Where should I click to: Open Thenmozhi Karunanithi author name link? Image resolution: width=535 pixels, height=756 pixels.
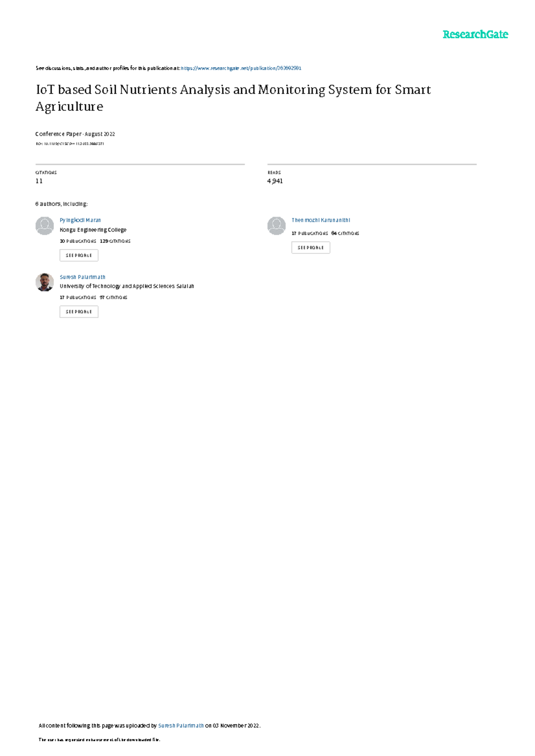click(321, 220)
